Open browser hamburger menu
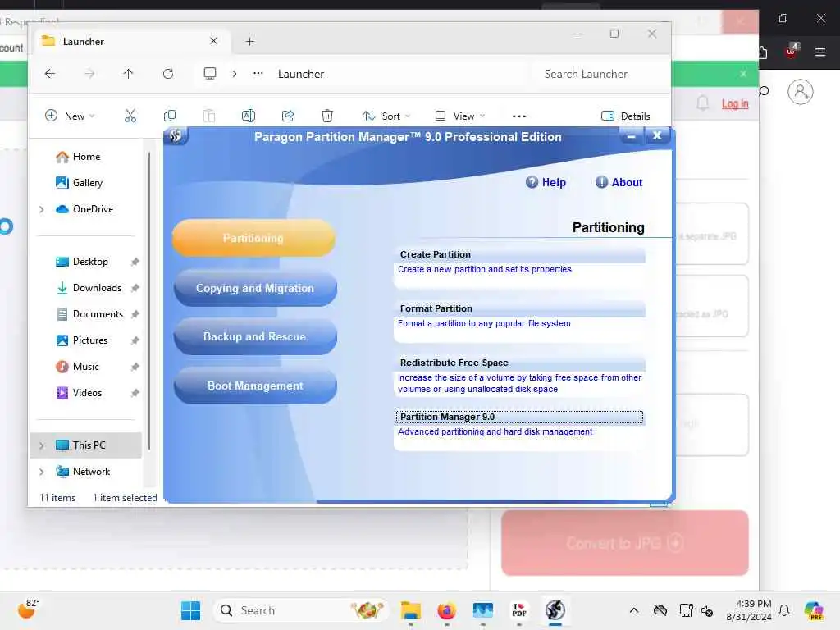The width and height of the screenshot is (840, 630). click(820, 52)
